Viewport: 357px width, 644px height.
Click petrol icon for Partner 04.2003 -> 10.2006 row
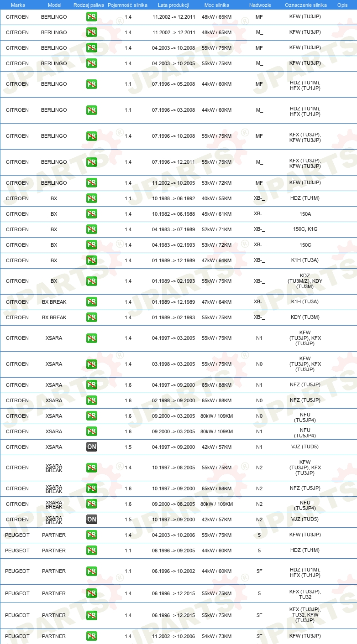coord(92,535)
